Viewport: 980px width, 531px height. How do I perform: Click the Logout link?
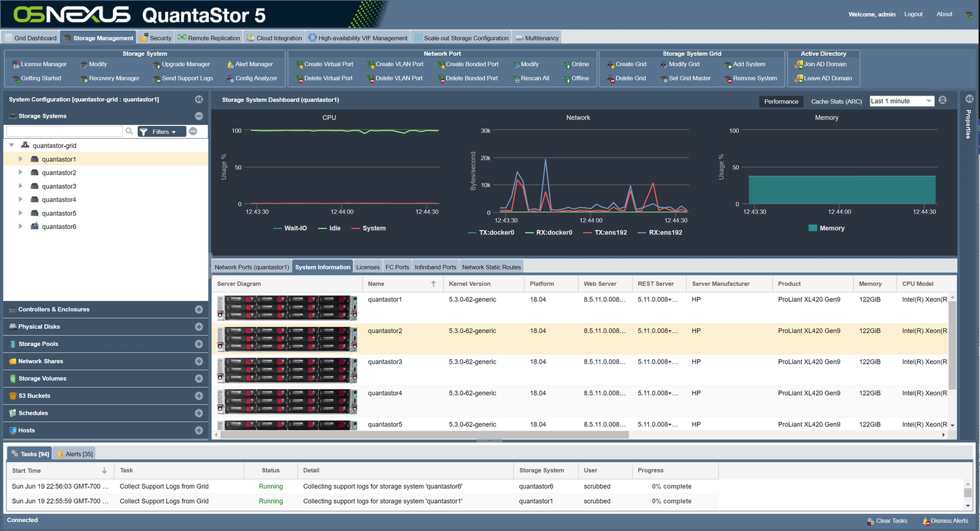pos(913,14)
